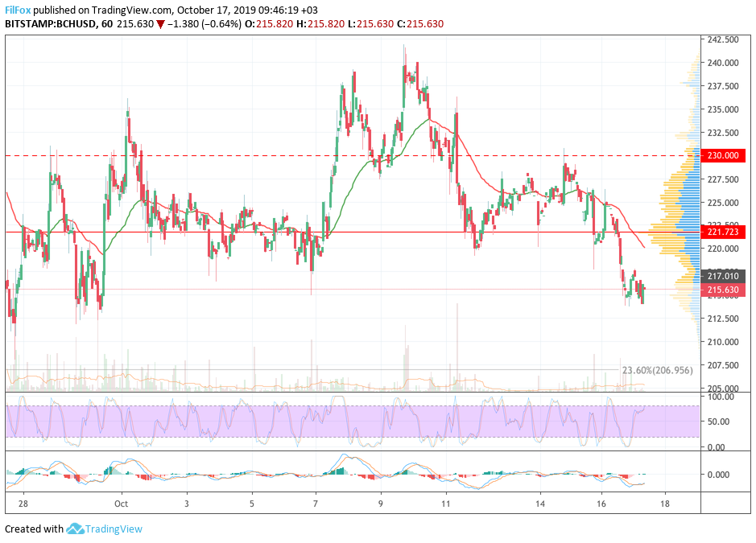
Task: Click the low value L:215.630
Action: pos(371,24)
